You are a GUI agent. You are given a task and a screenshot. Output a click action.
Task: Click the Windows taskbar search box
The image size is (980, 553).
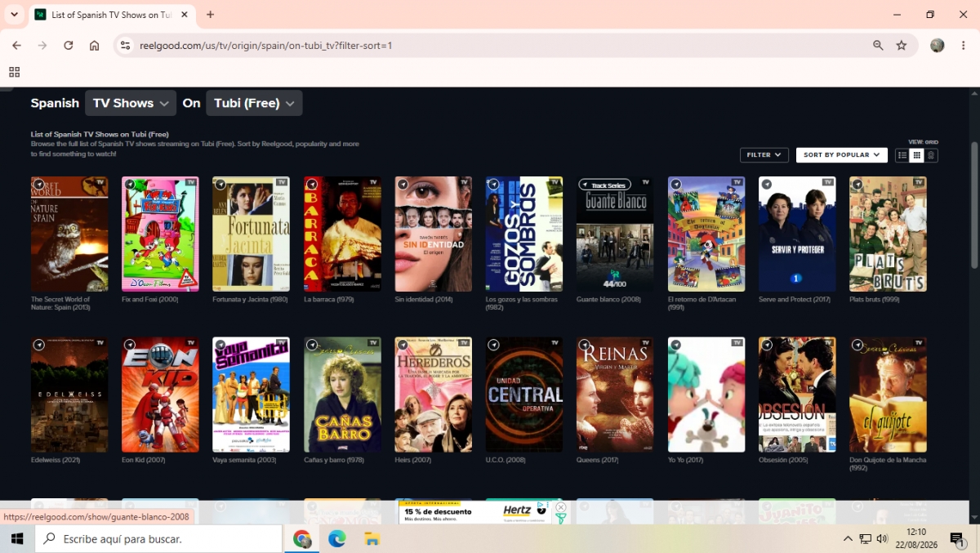[x=159, y=538]
